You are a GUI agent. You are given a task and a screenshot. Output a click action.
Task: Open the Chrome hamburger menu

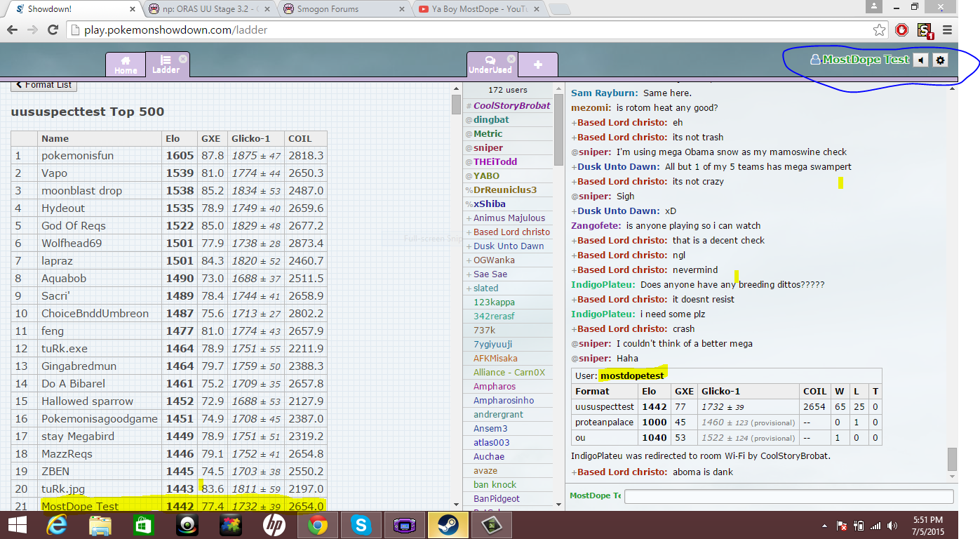(x=948, y=30)
